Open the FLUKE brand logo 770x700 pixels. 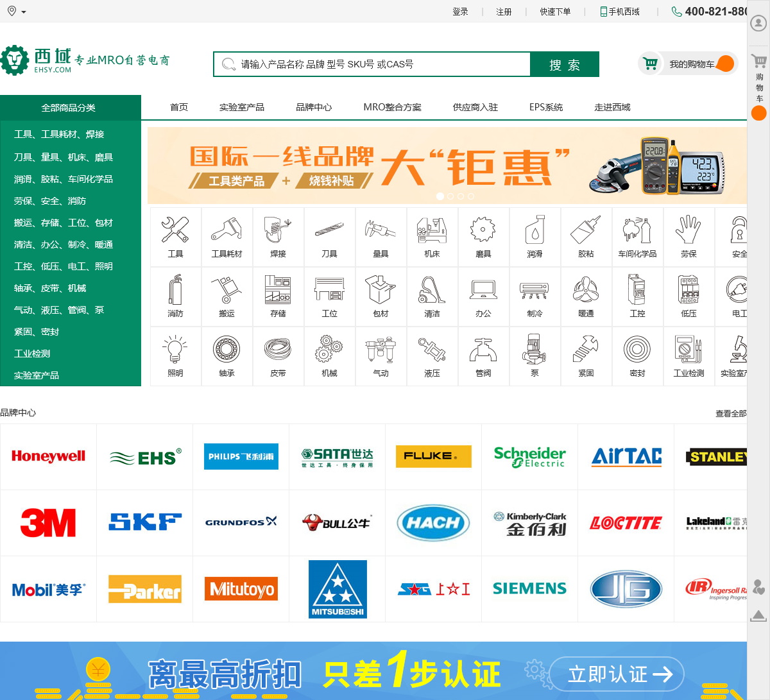(434, 456)
